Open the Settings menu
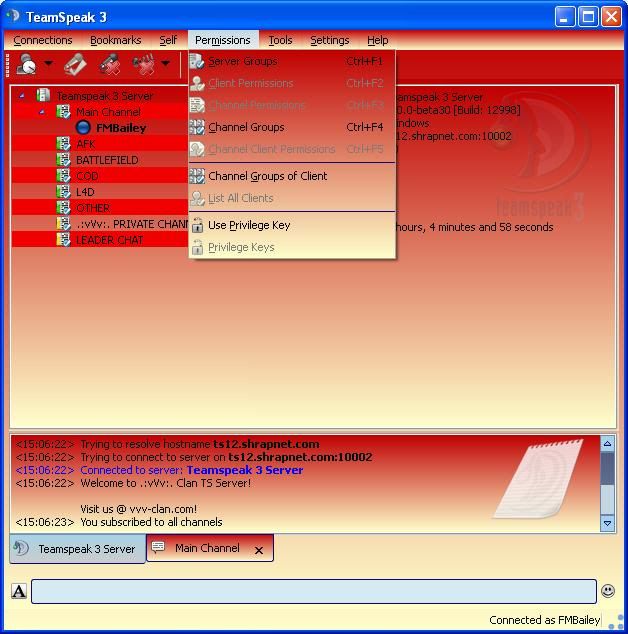628x634 pixels. (x=330, y=40)
